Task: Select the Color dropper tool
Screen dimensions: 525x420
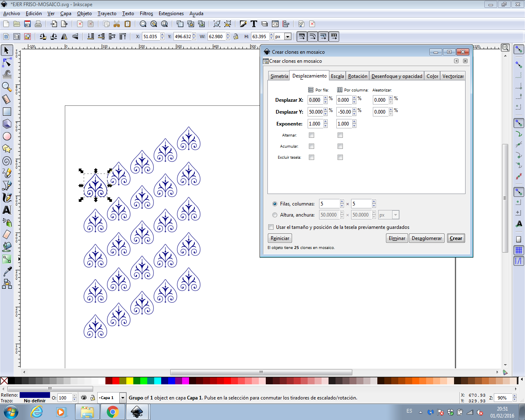Action: coord(7,272)
